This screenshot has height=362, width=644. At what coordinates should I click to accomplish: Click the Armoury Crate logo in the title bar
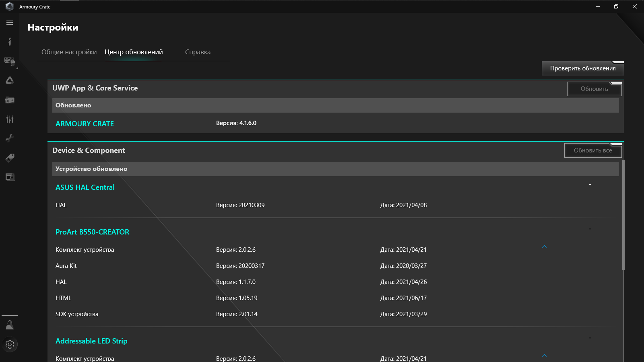(x=10, y=6)
